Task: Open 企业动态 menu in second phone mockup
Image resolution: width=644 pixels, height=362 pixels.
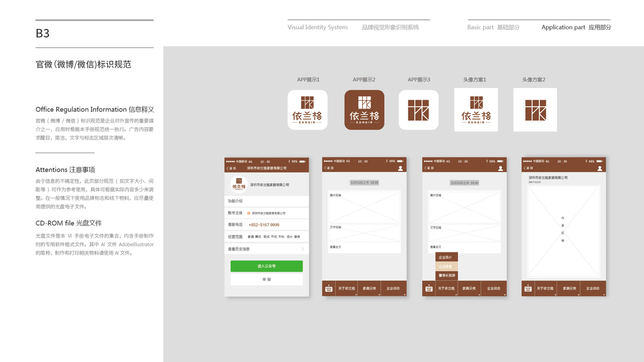Action: pos(393,288)
